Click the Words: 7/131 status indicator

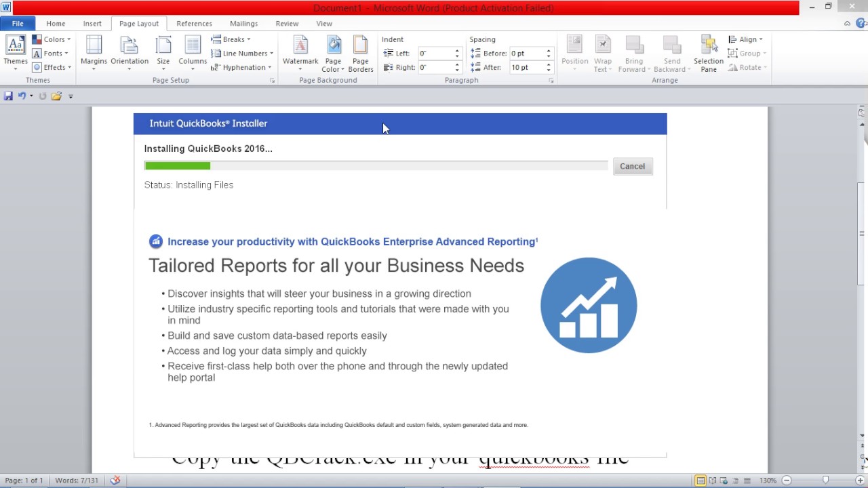pos(77,481)
